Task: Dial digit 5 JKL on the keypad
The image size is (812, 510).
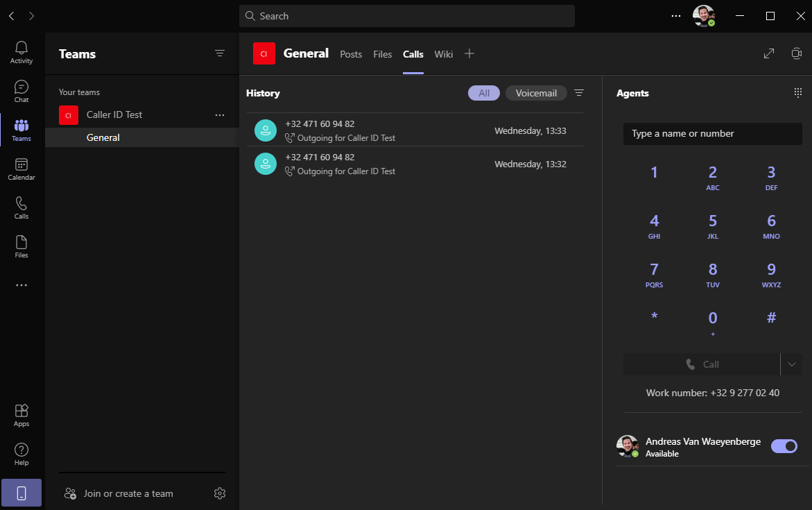Action: pyautogui.click(x=713, y=226)
